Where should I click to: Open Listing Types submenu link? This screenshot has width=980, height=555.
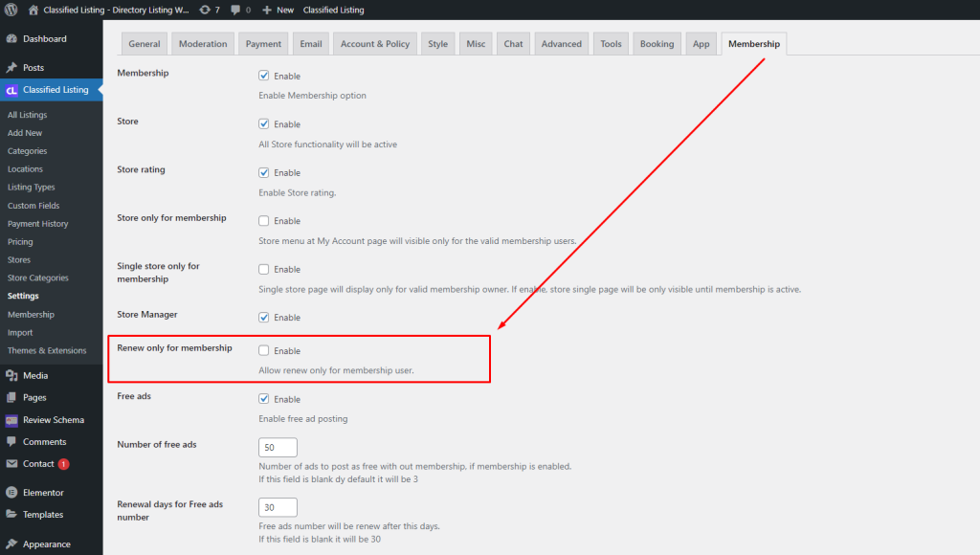[x=32, y=188]
